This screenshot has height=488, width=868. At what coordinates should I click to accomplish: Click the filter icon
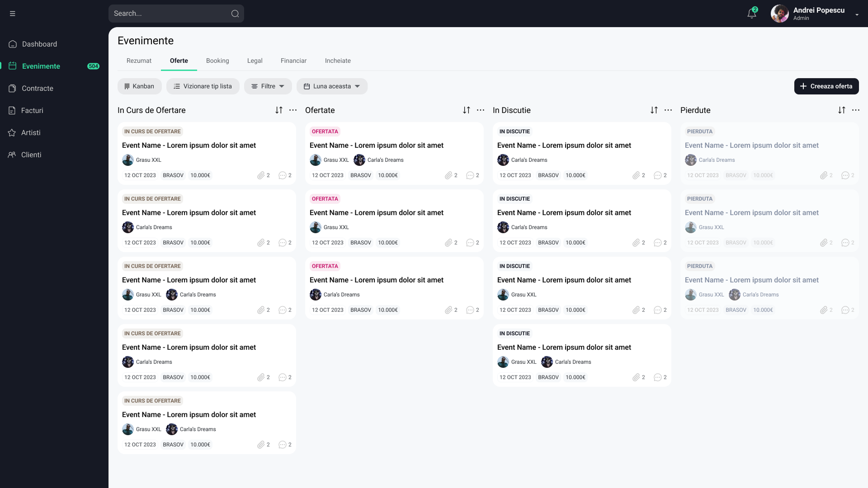255,86
